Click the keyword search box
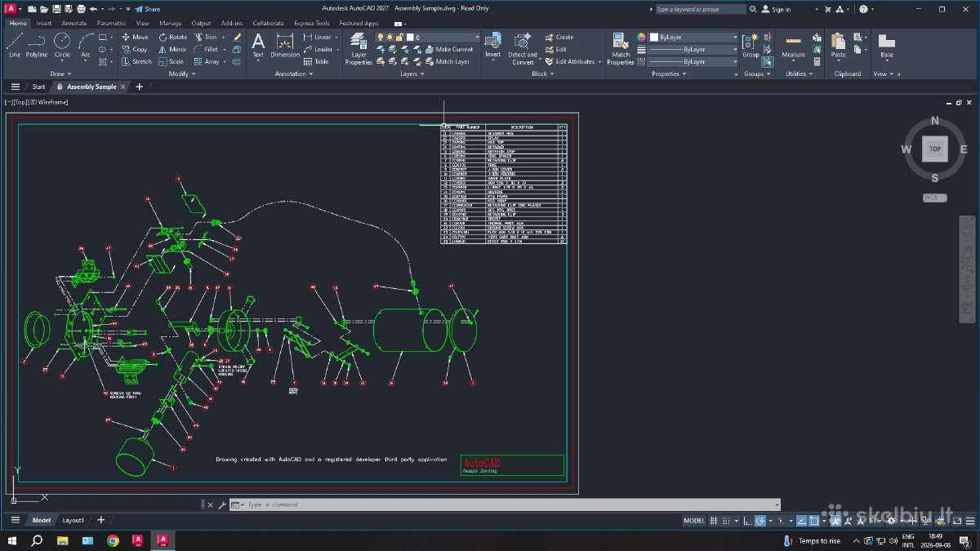The width and height of the screenshot is (980, 551). [x=700, y=9]
